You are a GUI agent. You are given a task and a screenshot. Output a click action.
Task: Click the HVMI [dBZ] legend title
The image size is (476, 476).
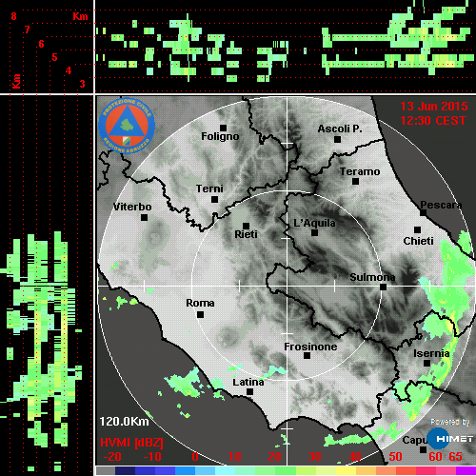[x=131, y=443]
